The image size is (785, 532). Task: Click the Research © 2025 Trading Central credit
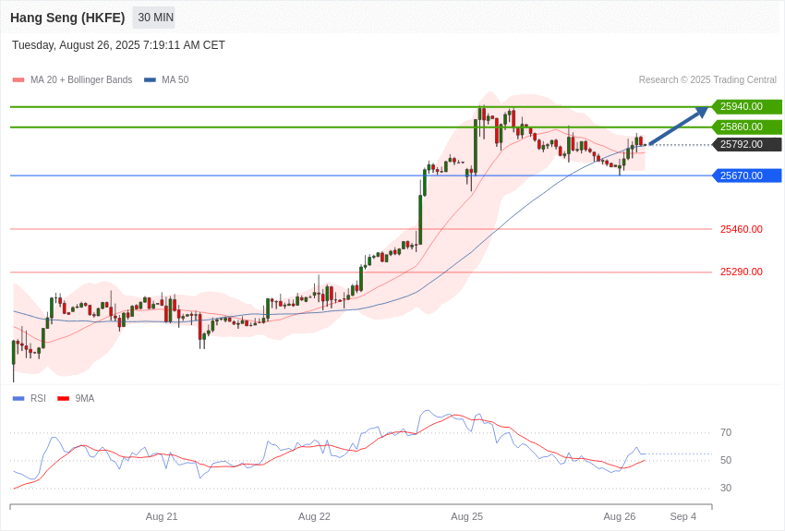pos(707,80)
